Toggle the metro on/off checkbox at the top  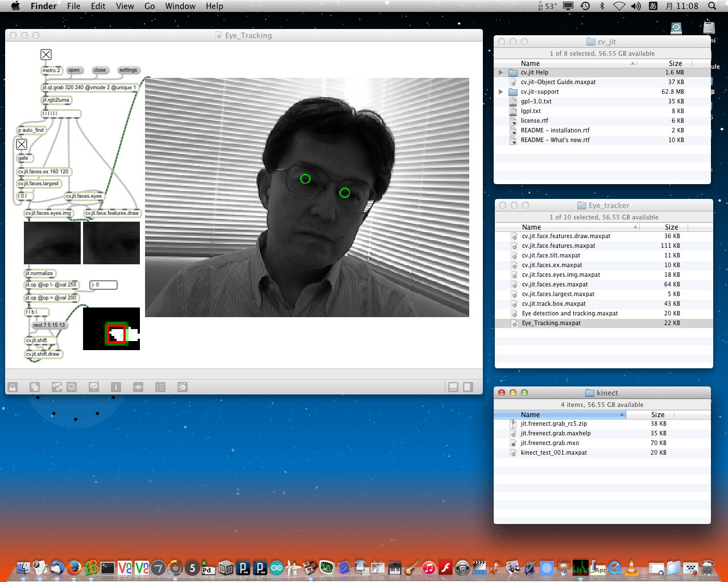[x=46, y=55]
